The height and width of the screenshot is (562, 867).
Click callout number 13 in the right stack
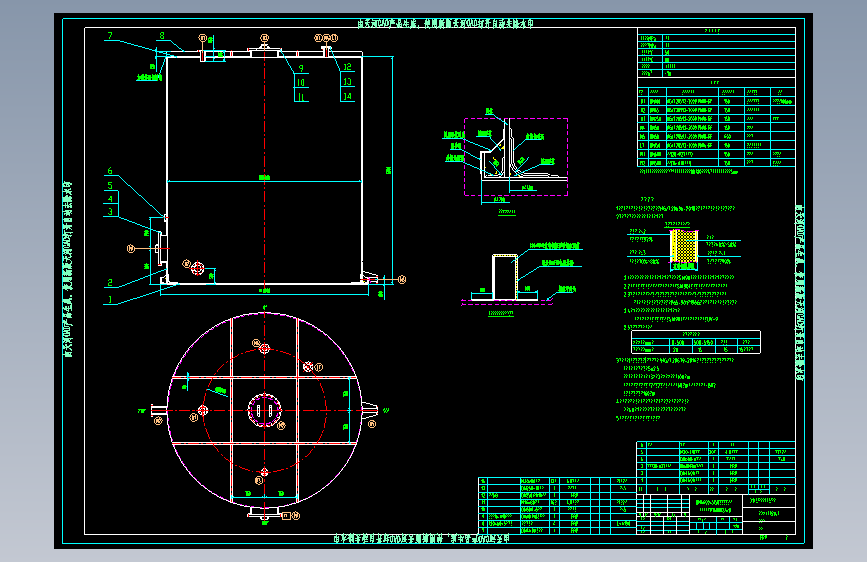[347, 82]
